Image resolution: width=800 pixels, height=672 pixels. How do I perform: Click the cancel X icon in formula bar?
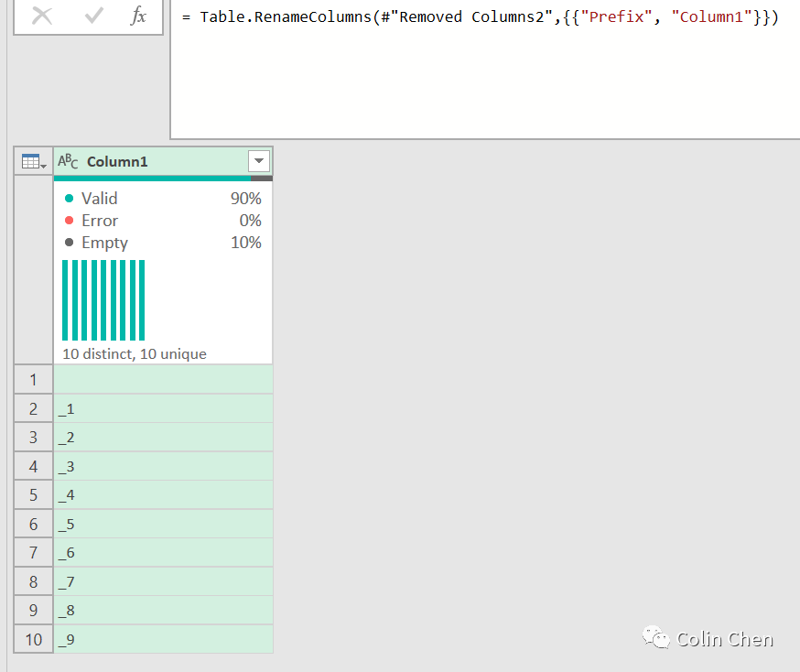click(x=42, y=16)
